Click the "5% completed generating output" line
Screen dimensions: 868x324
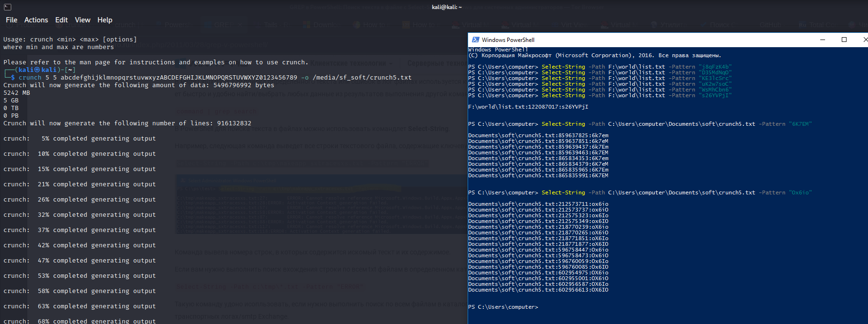pos(80,139)
